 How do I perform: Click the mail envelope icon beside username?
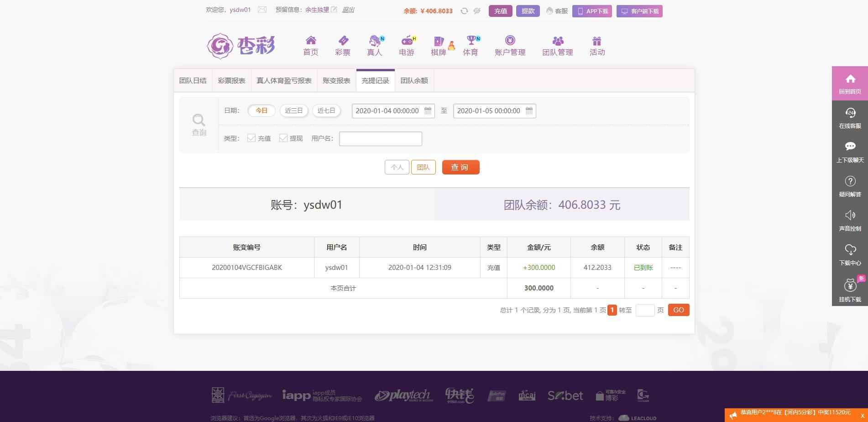tap(262, 10)
